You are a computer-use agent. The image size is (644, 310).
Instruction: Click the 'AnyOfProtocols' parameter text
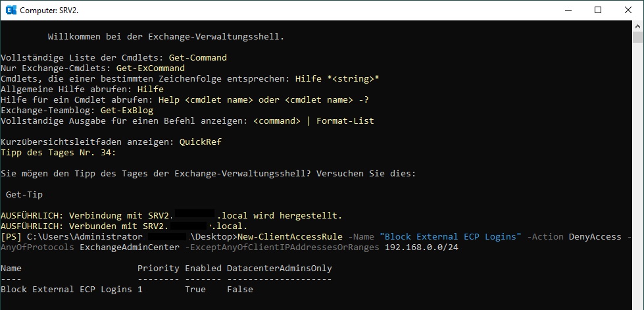click(x=37, y=247)
